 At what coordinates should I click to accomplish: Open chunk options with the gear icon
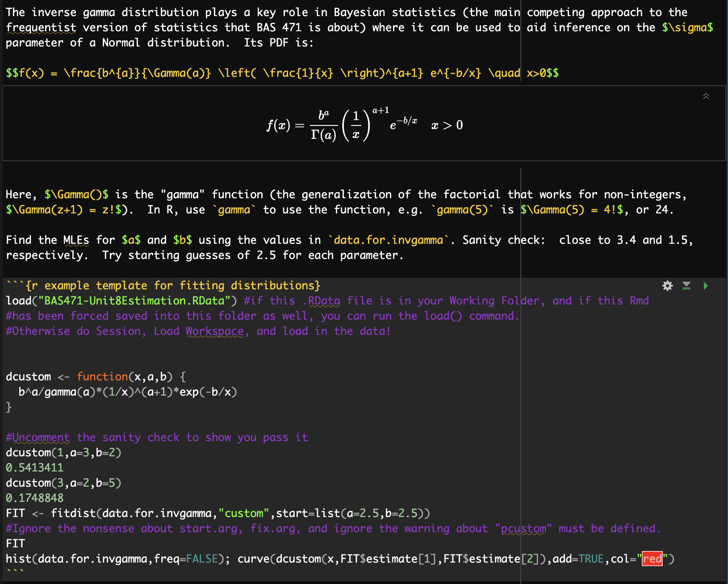pyautogui.click(x=668, y=286)
